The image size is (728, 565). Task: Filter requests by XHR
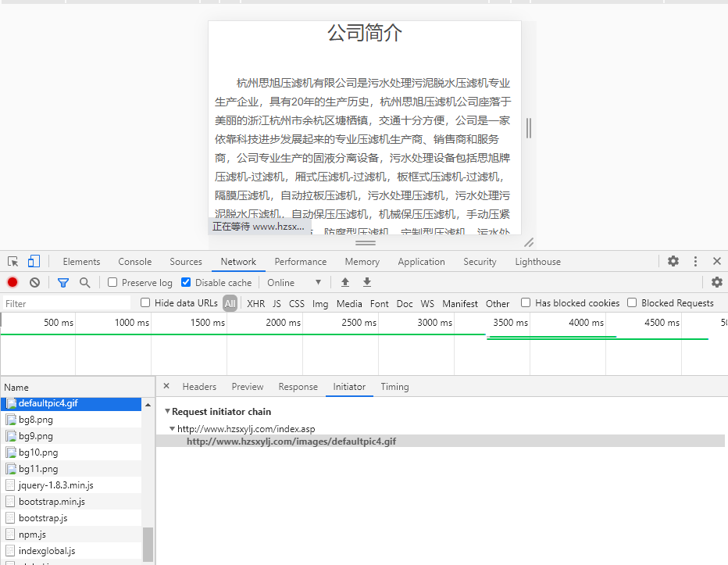point(256,303)
